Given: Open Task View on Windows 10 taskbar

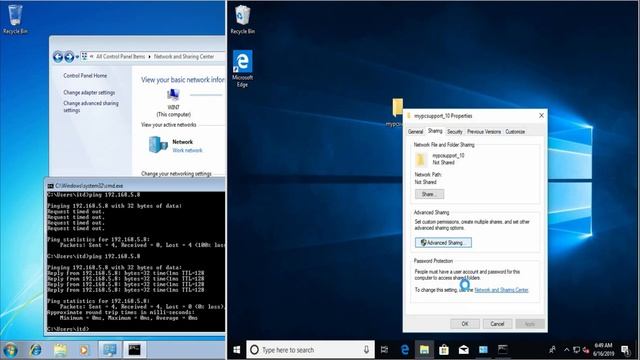Looking at the screenshot, I should (x=384, y=350).
